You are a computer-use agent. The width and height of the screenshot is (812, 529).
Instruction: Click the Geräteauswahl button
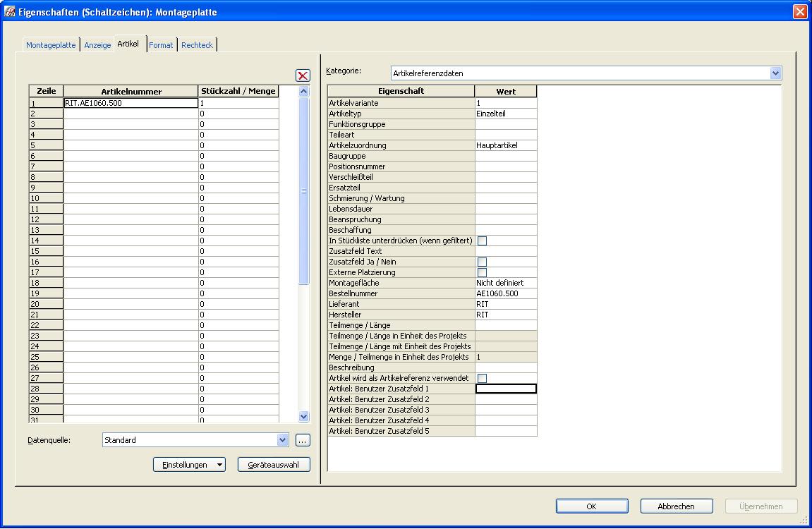coord(274,465)
